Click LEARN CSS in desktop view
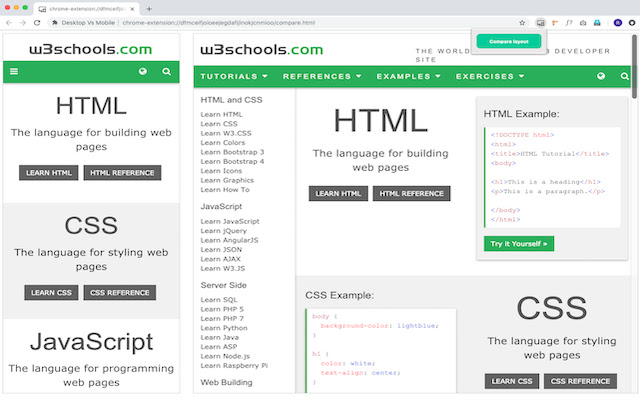 pos(512,381)
